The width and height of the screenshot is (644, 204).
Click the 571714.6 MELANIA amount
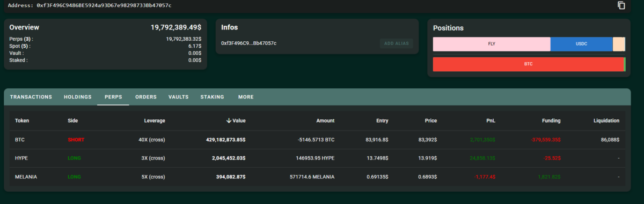click(312, 177)
